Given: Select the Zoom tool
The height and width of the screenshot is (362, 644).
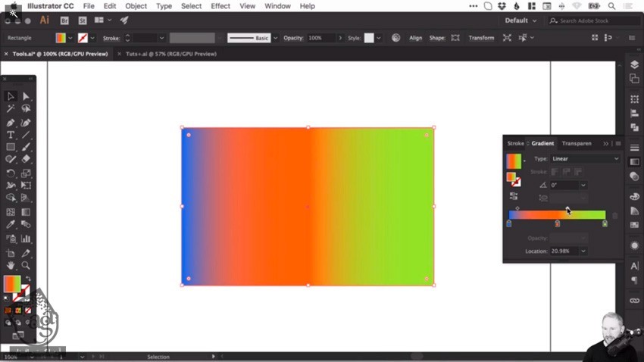Looking at the screenshot, I should pos(26,265).
